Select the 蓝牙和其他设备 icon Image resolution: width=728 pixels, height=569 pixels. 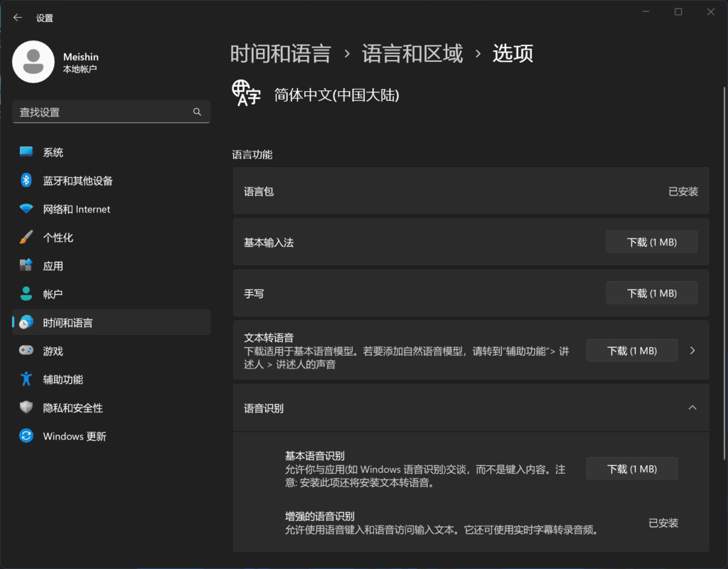coord(26,181)
